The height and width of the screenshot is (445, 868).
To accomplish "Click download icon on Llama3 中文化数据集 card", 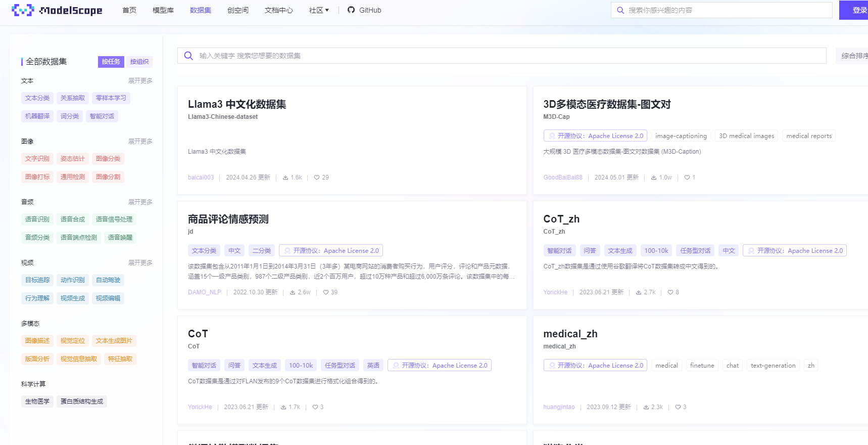I will tap(285, 177).
